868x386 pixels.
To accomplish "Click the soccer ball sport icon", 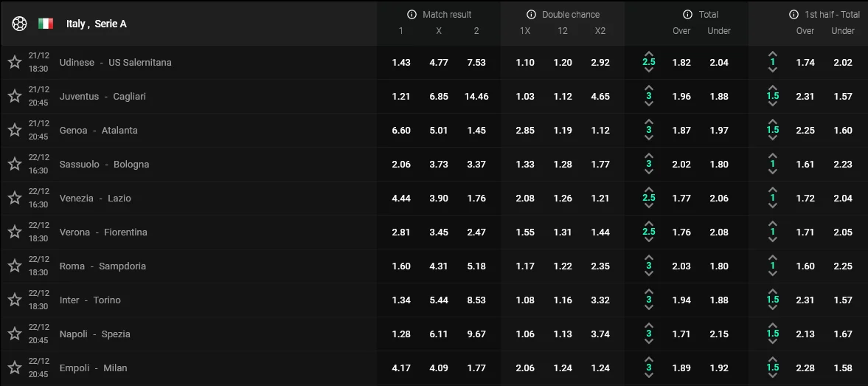I will coord(19,24).
